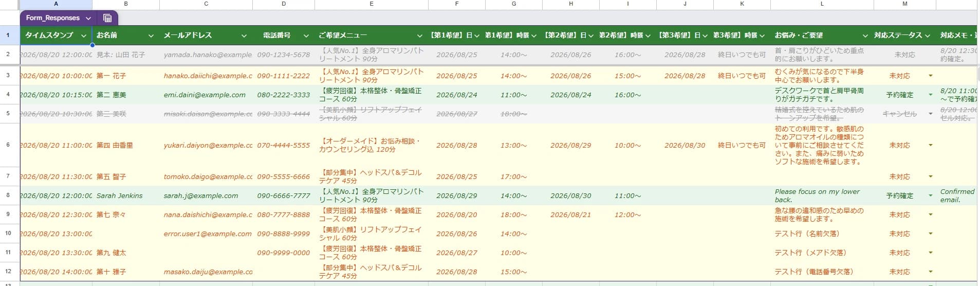Open the お名前 column dropdown arrow

coord(151,35)
